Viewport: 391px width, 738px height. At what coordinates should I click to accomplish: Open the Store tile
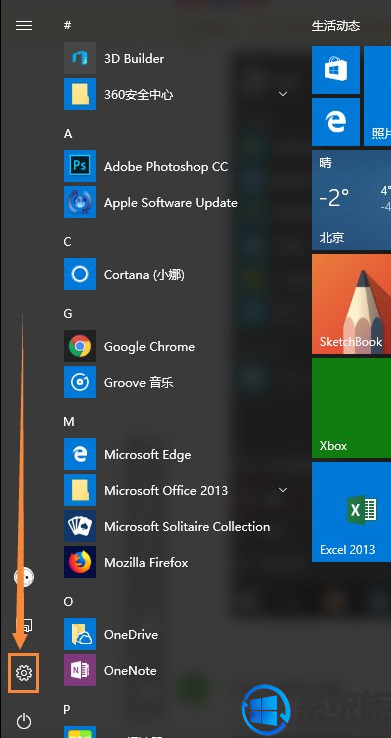pyautogui.click(x=336, y=70)
